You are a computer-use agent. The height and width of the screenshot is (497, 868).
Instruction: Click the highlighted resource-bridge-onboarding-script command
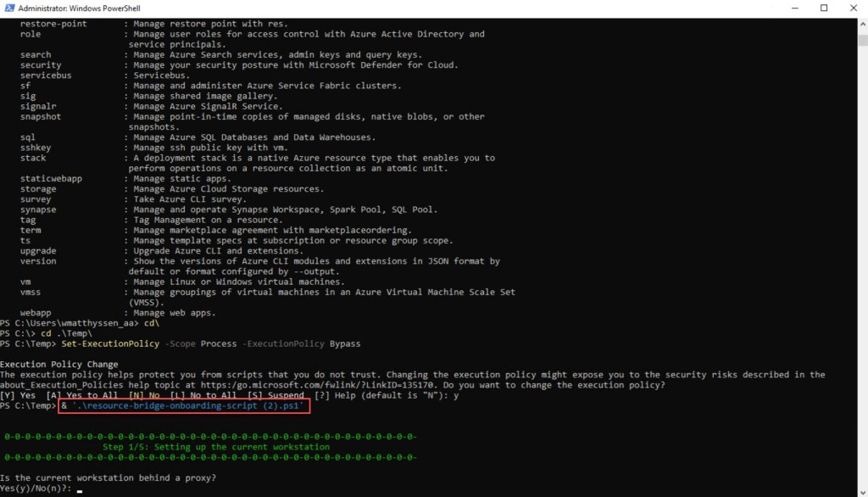click(x=184, y=406)
